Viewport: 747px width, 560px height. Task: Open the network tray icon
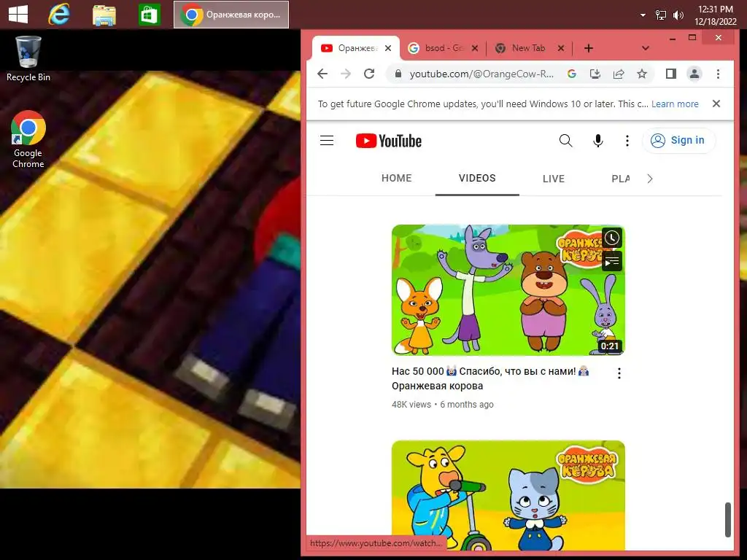click(661, 15)
